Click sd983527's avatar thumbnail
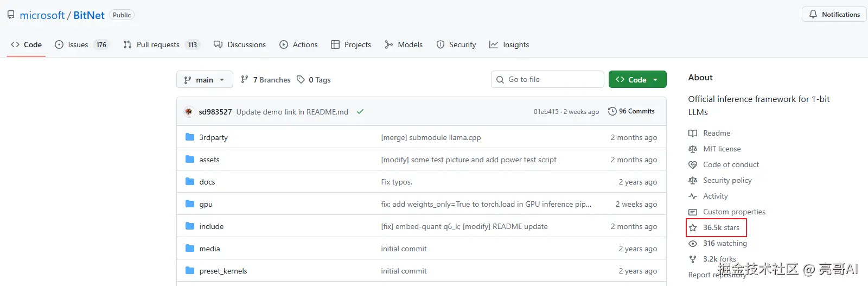Viewport: 868px width, 286px height. [x=189, y=112]
